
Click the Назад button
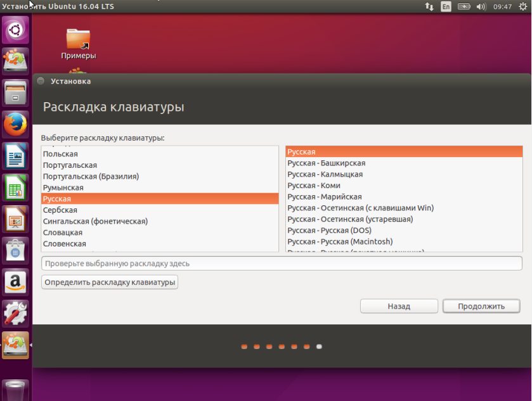(399, 306)
